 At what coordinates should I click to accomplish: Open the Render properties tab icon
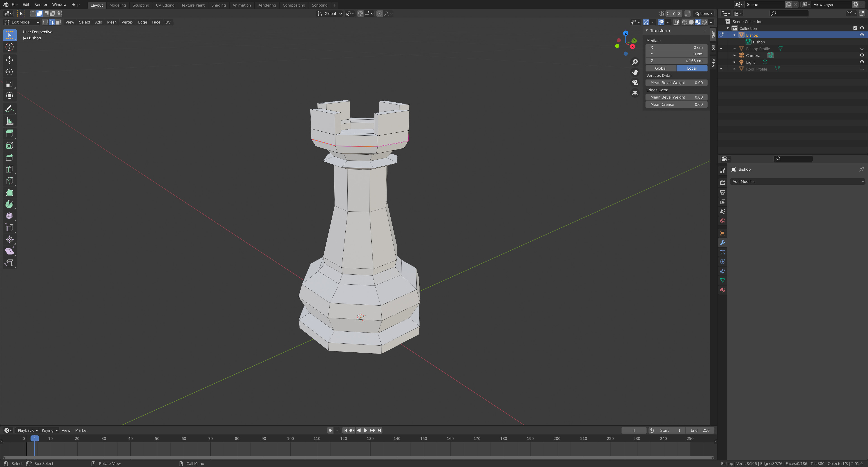click(722, 182)
